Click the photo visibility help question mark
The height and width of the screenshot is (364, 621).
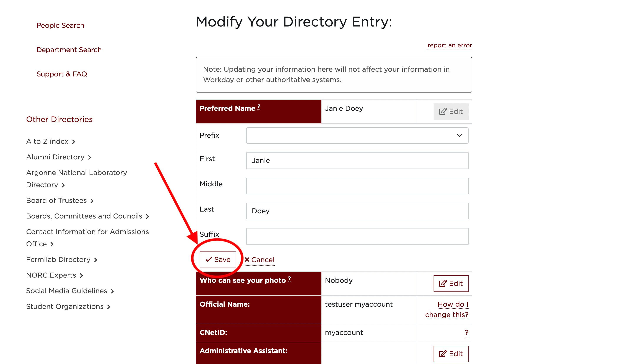289,279
